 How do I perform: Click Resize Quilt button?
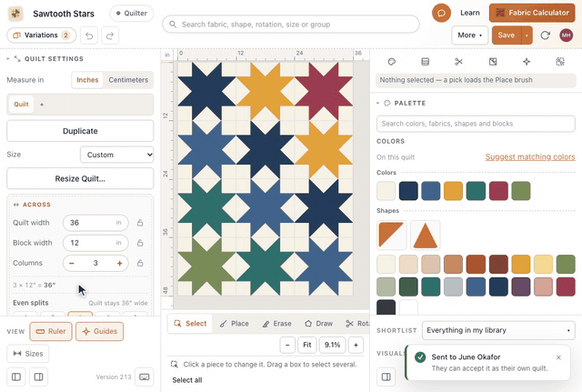coord(80,178)
